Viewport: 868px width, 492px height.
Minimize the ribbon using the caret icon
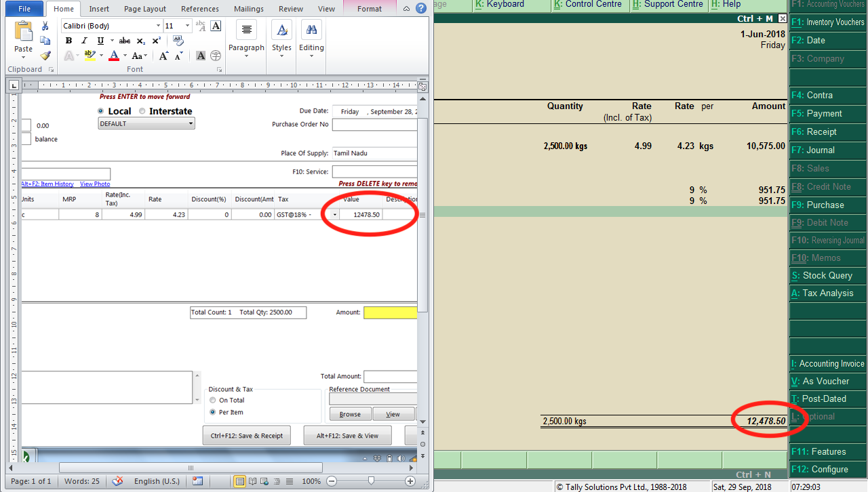(406, 9)
